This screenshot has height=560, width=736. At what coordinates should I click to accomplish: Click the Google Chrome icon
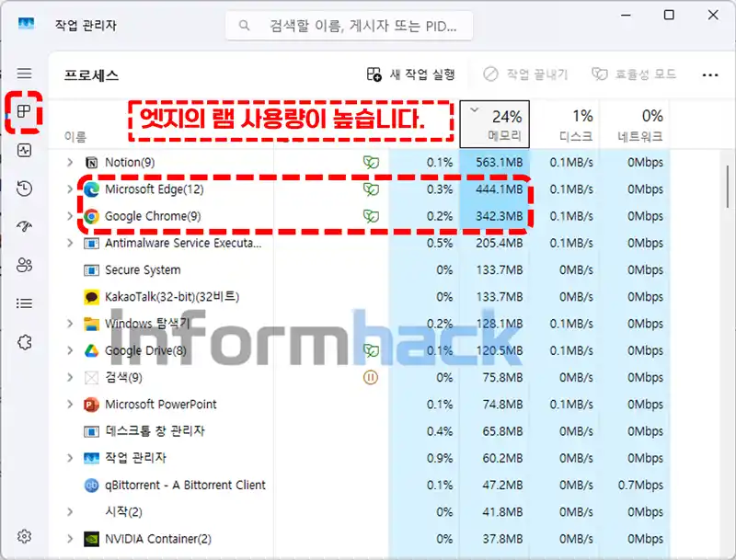[91, 216]
